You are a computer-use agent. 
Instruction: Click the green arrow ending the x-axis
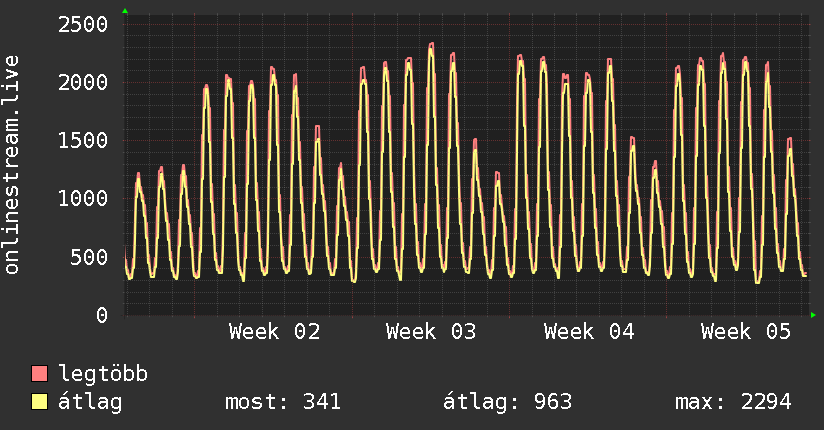(x=814, y=315)
